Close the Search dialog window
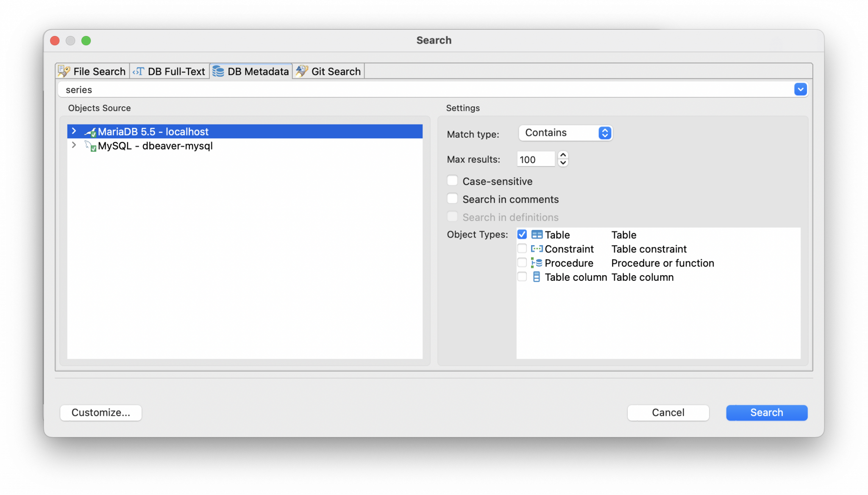The width and height of the screenshot is (868, 495). coord(55,41)
